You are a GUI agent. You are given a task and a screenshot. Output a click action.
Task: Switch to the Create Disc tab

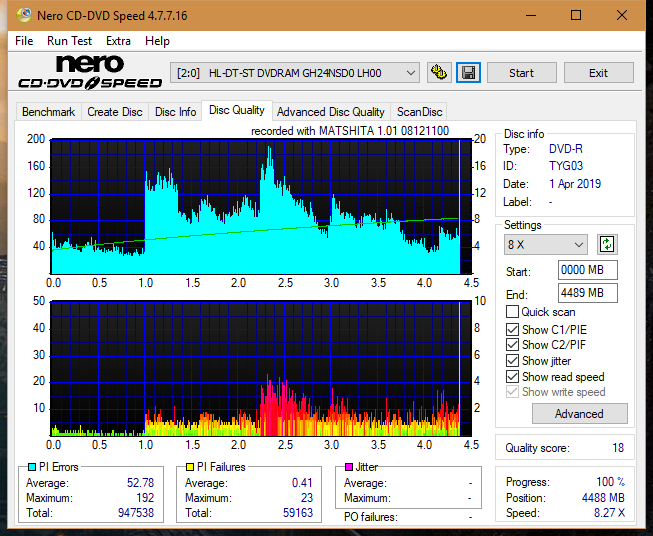(x=115, y=112)
